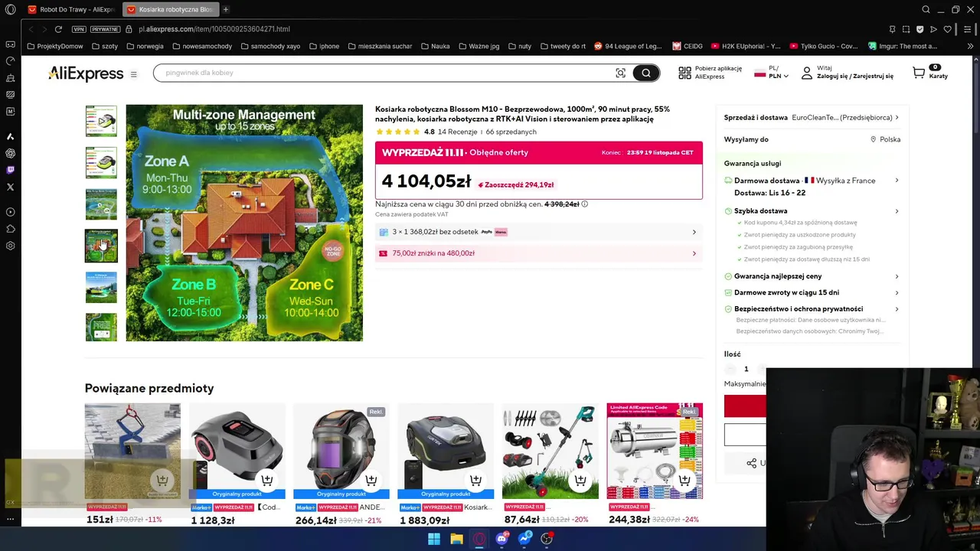Select the first product thumbnail with play icon
The height and width of the screenshot is (551, 980).
pos(101,121)
